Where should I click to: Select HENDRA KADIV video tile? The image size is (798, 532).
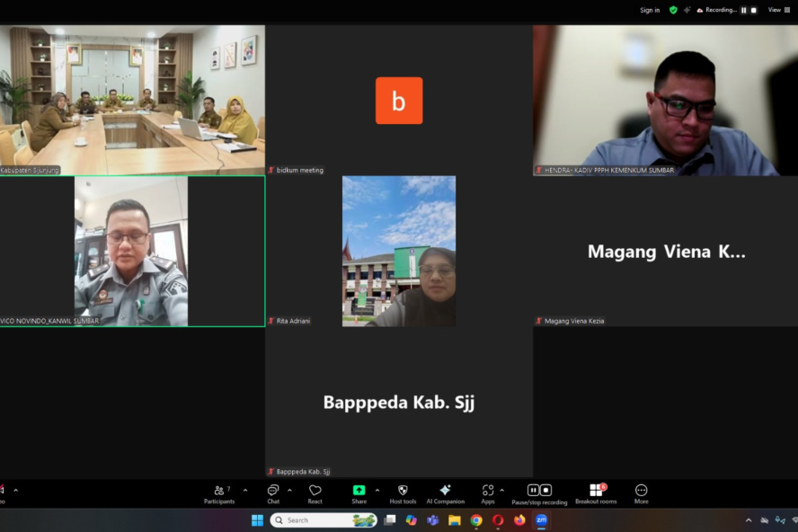(x=665, y=100)
